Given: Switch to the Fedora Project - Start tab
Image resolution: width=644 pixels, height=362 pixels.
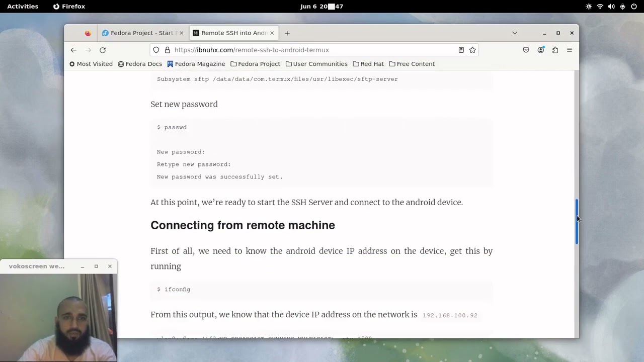Looking at the screenshot, I should point(143,33).
